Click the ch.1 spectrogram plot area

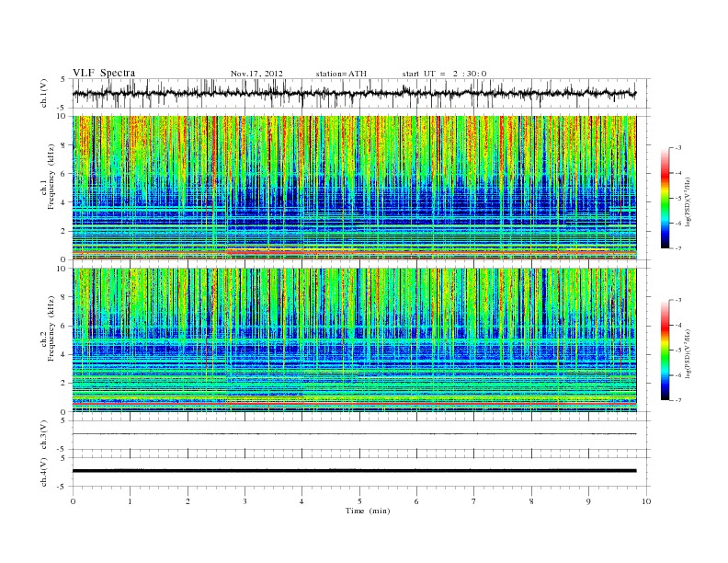[354, 188]
